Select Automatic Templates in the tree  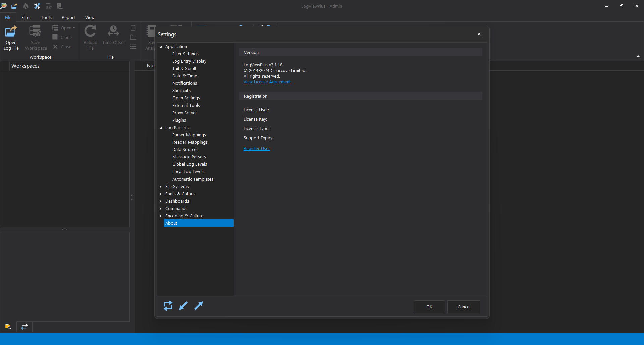click(193, 179)
